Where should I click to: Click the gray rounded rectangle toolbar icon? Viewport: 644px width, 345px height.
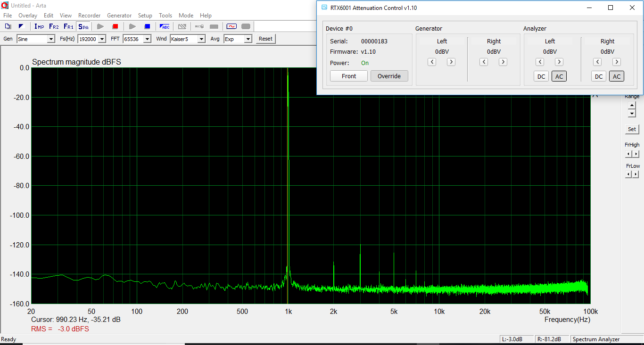click(x=246, y=26)
